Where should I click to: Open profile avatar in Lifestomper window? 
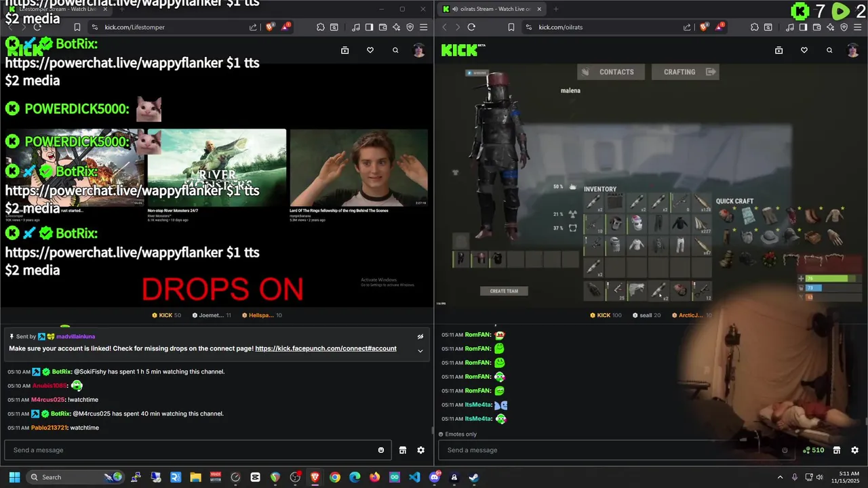tap(419, 50)
